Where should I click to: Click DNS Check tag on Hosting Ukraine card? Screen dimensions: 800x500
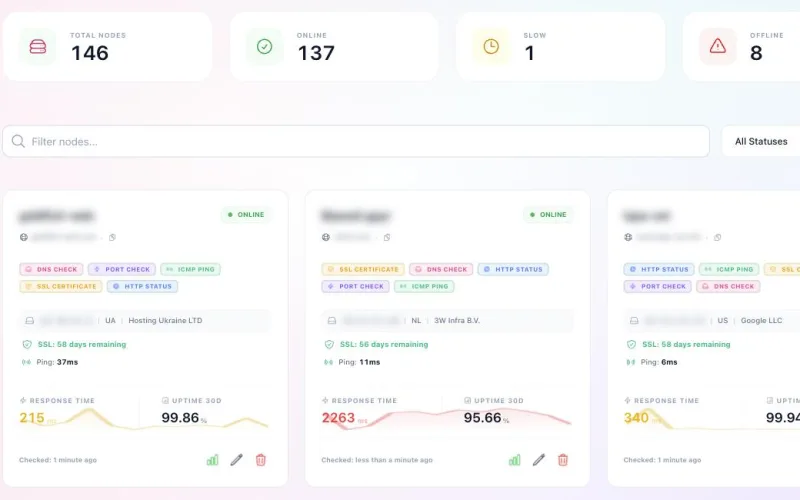(x=51, y=269)
